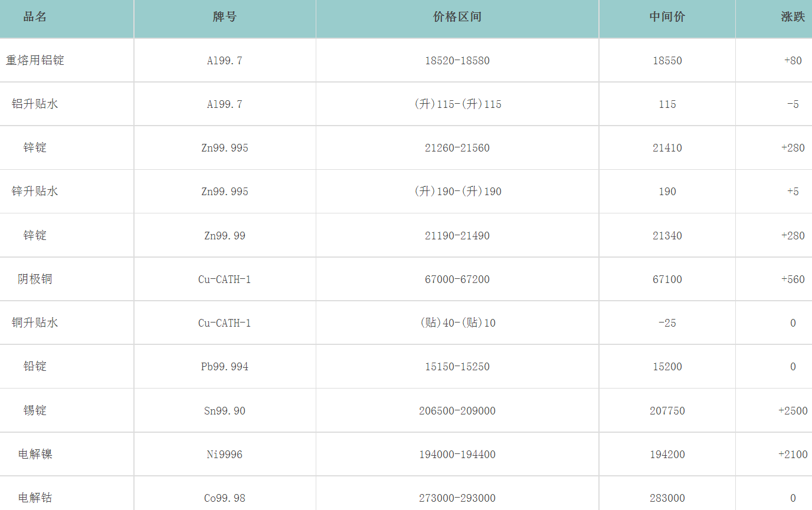Open the 锌升贴水 row name
This screenshot has height=510, width=812.
coord(35,191)
